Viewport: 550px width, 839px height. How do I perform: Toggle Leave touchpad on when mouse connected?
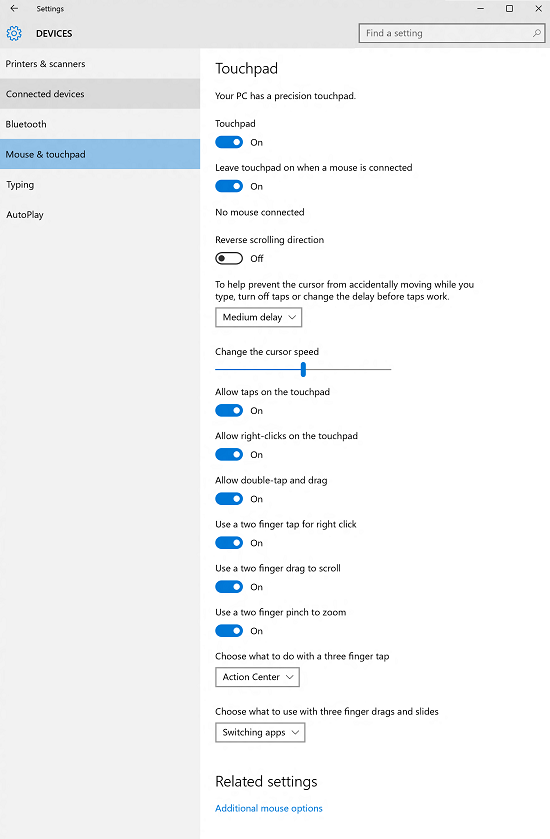(x=229, y=186)
